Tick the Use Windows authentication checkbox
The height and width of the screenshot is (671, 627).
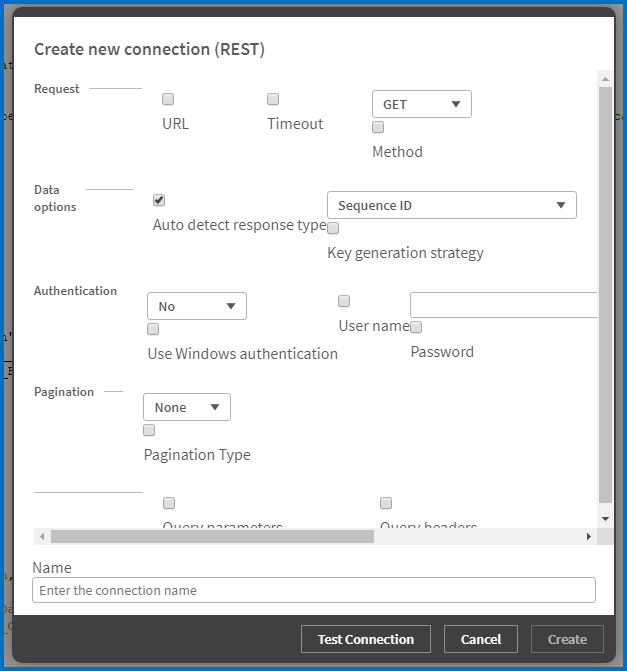(153, 329)
